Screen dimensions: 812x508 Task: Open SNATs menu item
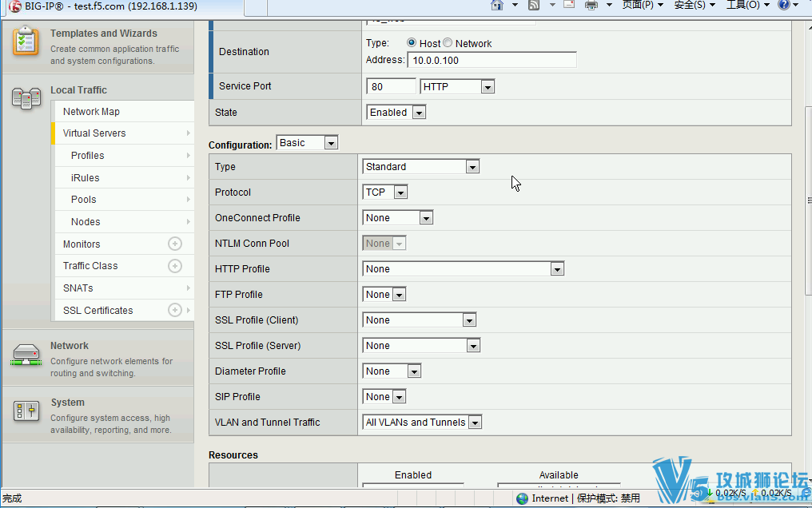pos(78,288)
